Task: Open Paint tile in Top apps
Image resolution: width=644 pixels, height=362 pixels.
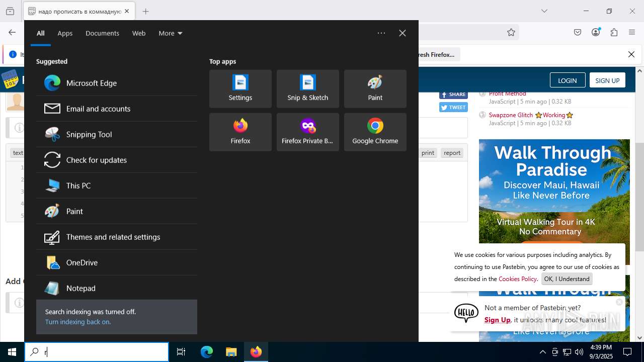Action: [375, 89]
